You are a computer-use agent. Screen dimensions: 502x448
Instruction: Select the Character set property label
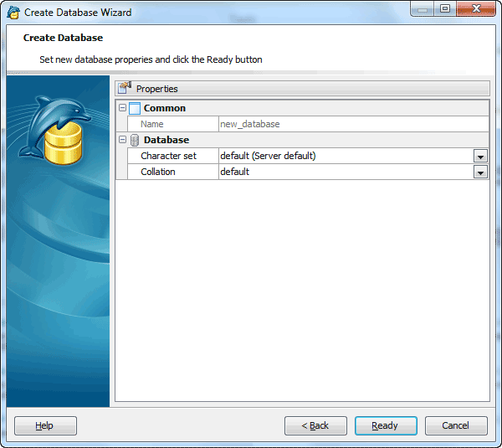point(168,156)
